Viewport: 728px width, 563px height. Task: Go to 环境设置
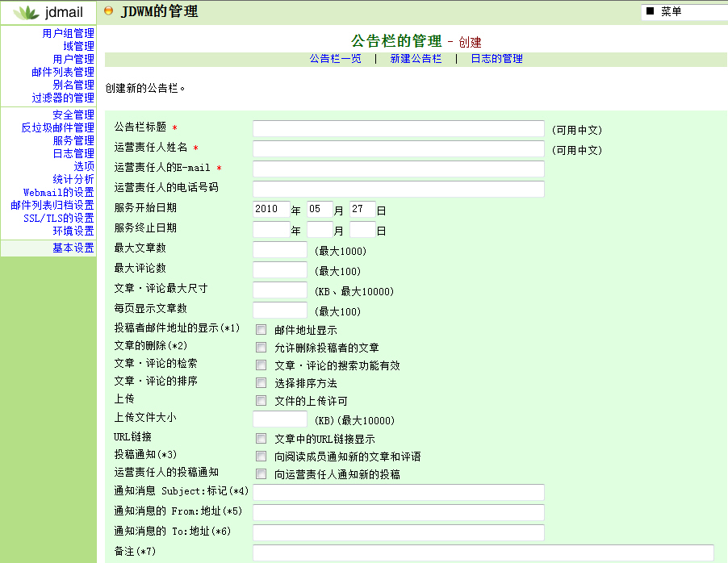pyautogui.click(x=73, y=231)
